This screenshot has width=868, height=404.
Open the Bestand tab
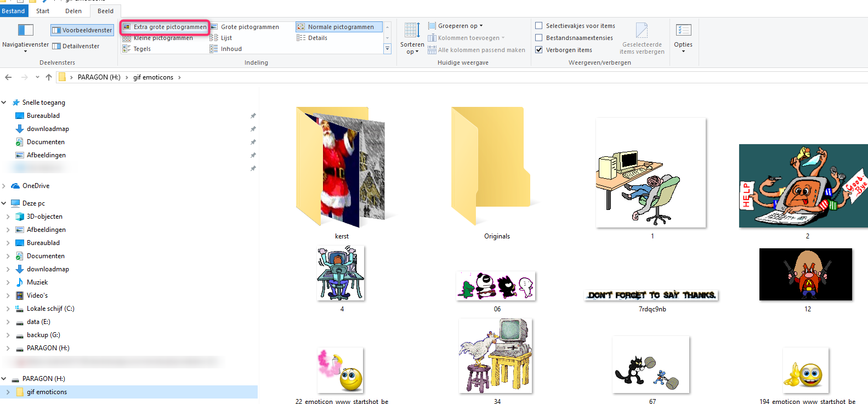click(13, 11)
